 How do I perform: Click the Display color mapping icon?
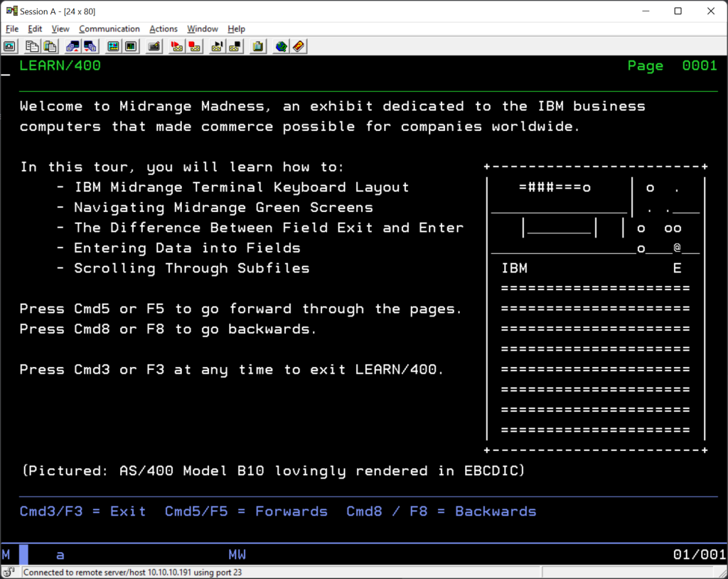tap(113, 46)
